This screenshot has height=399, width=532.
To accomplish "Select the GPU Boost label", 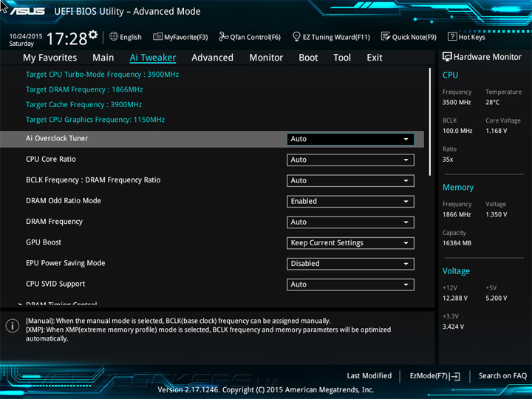I will pyautogui.click(x=44, y=242).
